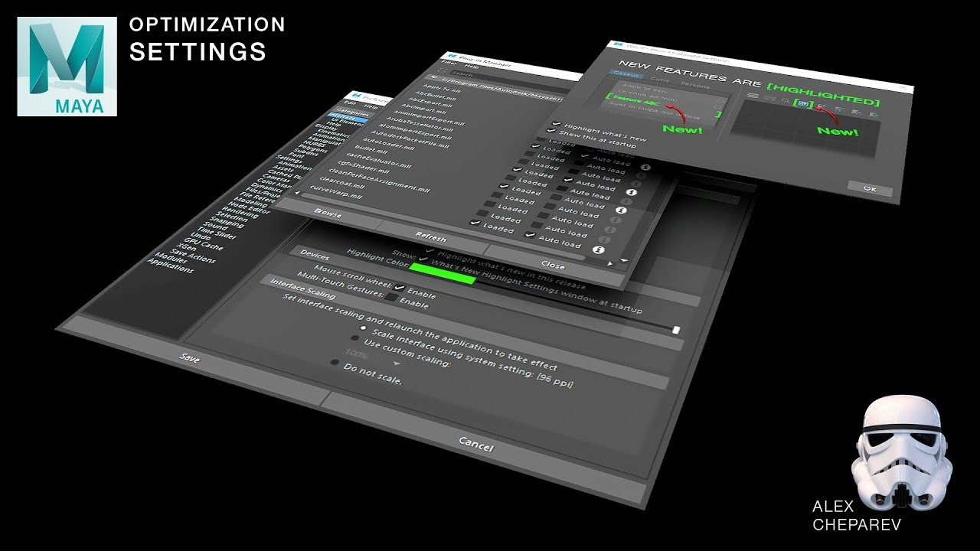This screenshot has height=551, width=980.
Task: Click down arrow of Plug-in Manager vertical scrollbar
Action: (624, 259)
